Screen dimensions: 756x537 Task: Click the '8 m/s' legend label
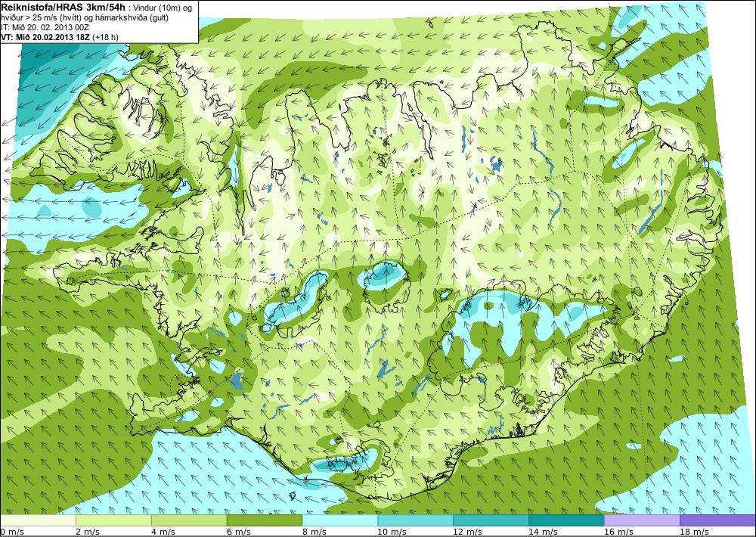point(314,532)
